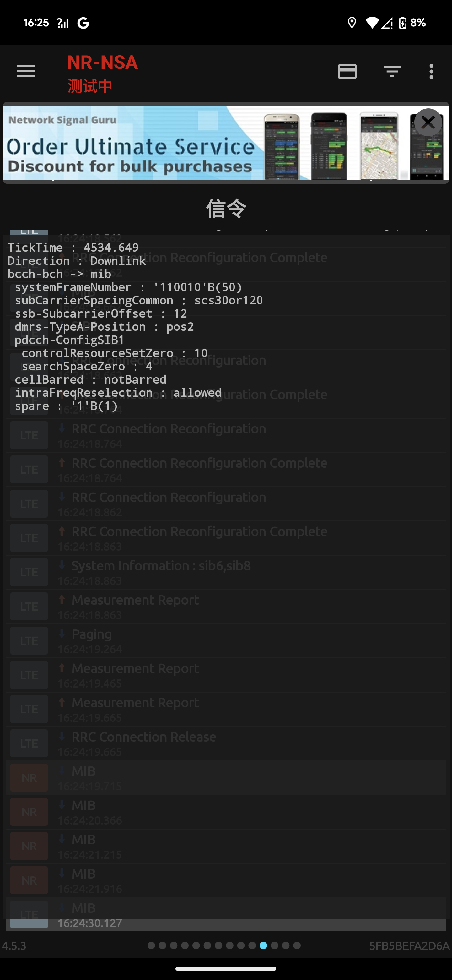Viewport: 452px width, 980px height.
Task: Tap the card view icon in toolbar
Action: [347, 72]
